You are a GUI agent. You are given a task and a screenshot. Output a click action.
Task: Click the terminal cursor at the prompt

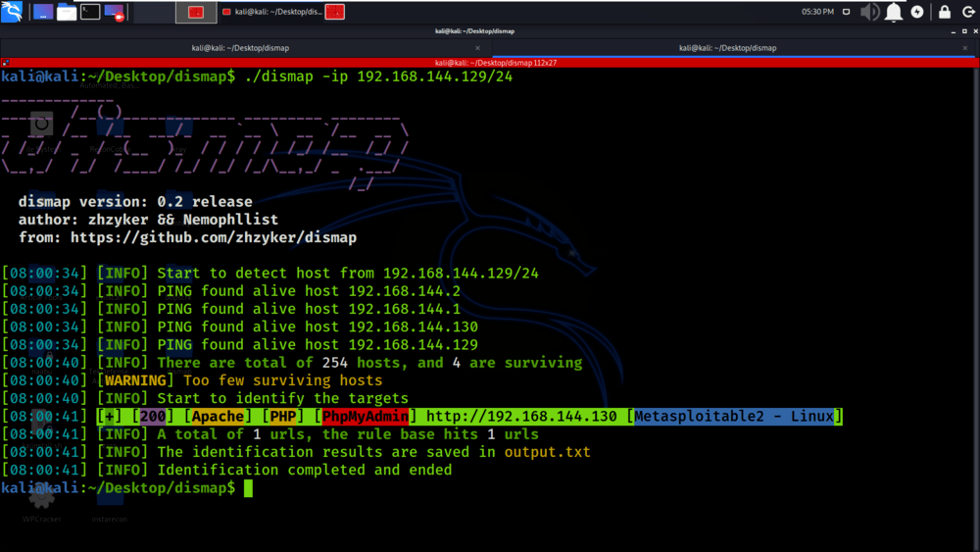(248, 488)
